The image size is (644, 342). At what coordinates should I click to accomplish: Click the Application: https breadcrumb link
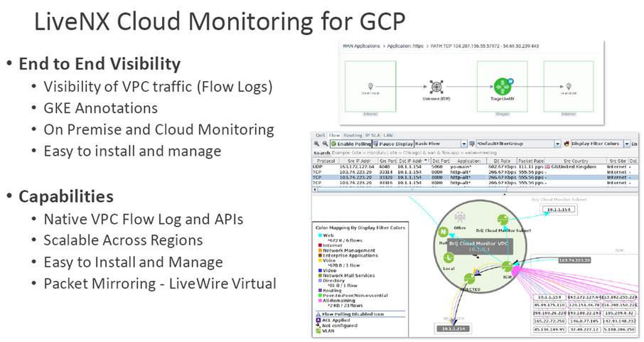(405, 46)
